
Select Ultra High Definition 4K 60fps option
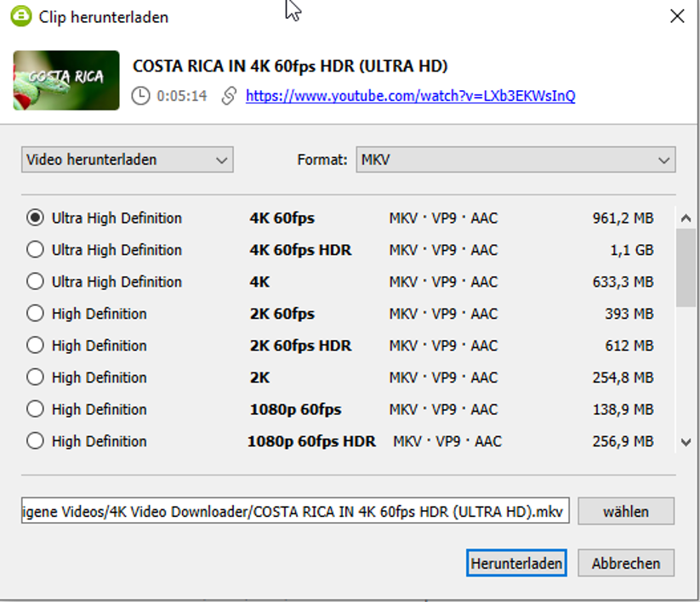pos(35,218)
